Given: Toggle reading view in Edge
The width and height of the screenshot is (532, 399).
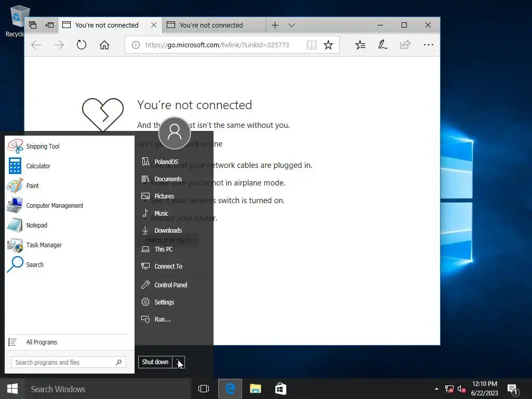Looking at the screenshot, I should click(312, 45).
